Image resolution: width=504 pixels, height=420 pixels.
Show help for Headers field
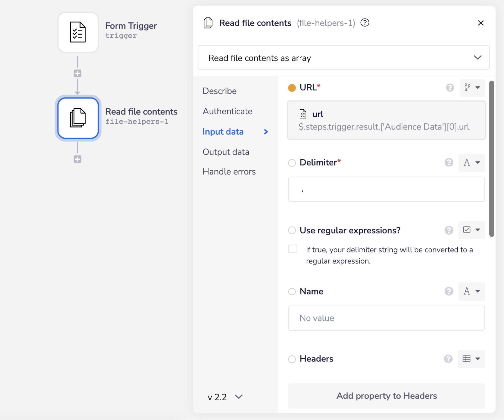(448, 359)
